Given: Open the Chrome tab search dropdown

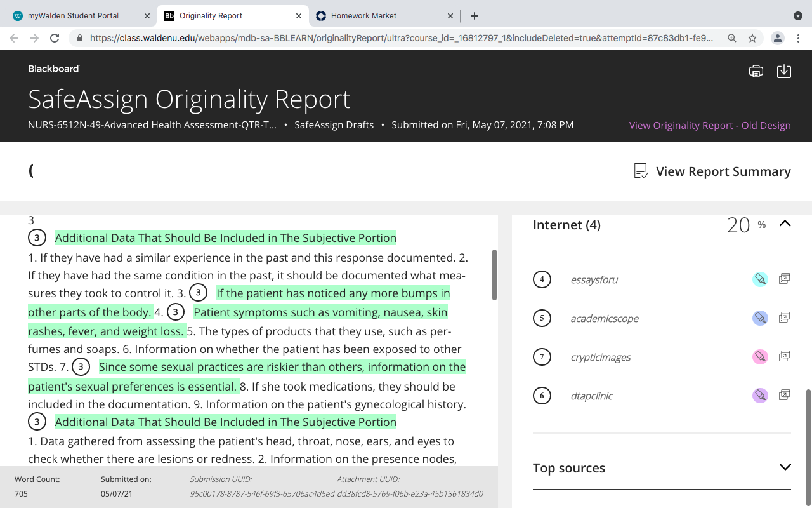Looking at the screenshot, I should [798, 16].
